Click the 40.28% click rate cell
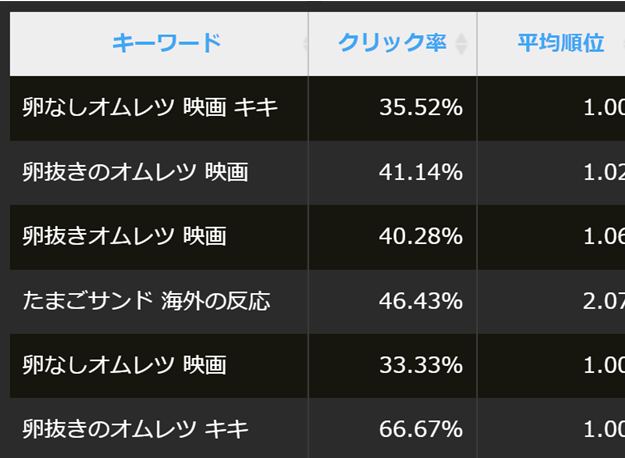The height and width of the screenshot is (458, 625). [x=393, y=237]
